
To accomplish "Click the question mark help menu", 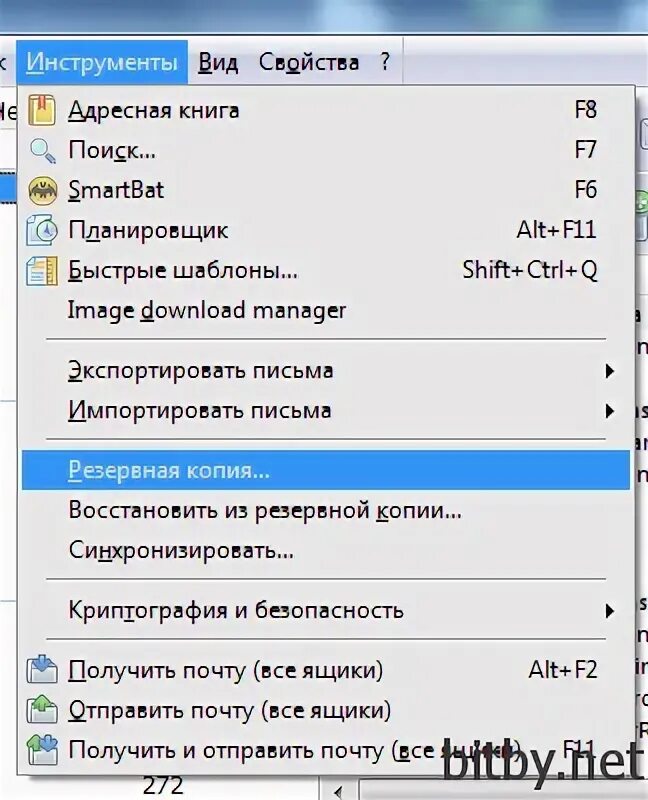I will (x=385, y=62).
